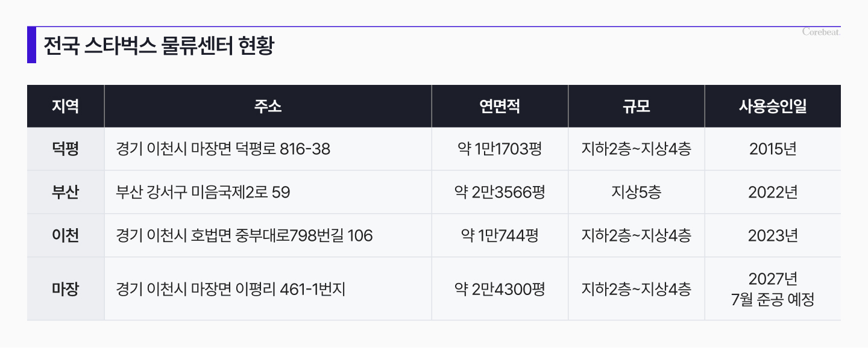Click the title 전국 스타벅스 물류센터 현황
This screenshot has height=348, width=868.
pos(159,46)
